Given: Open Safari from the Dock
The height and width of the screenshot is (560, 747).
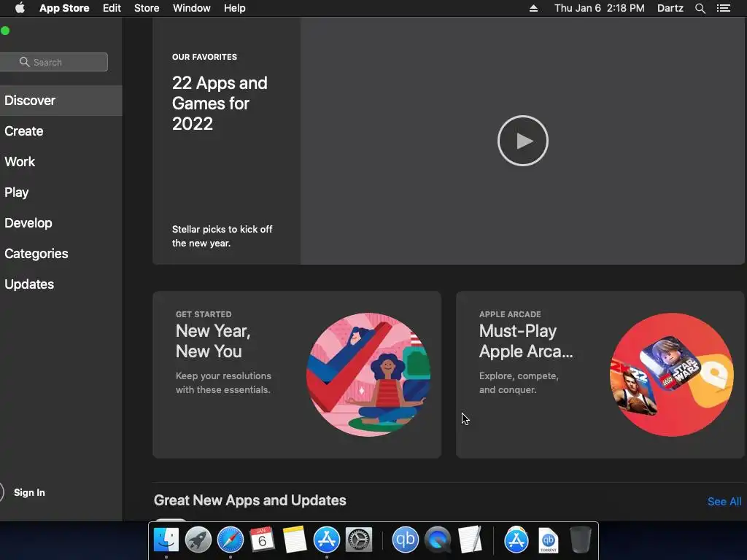Looking at the screenshot, I should point(230,540).
